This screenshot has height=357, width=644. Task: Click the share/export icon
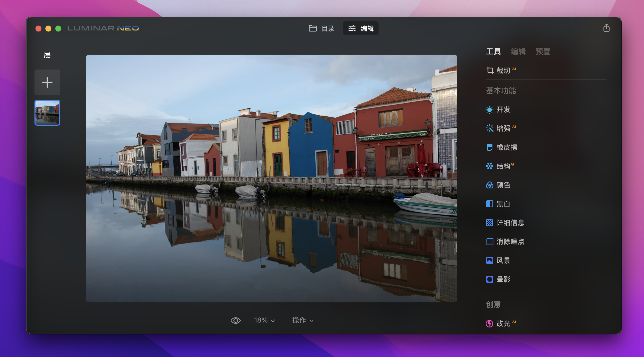point(606,28)
